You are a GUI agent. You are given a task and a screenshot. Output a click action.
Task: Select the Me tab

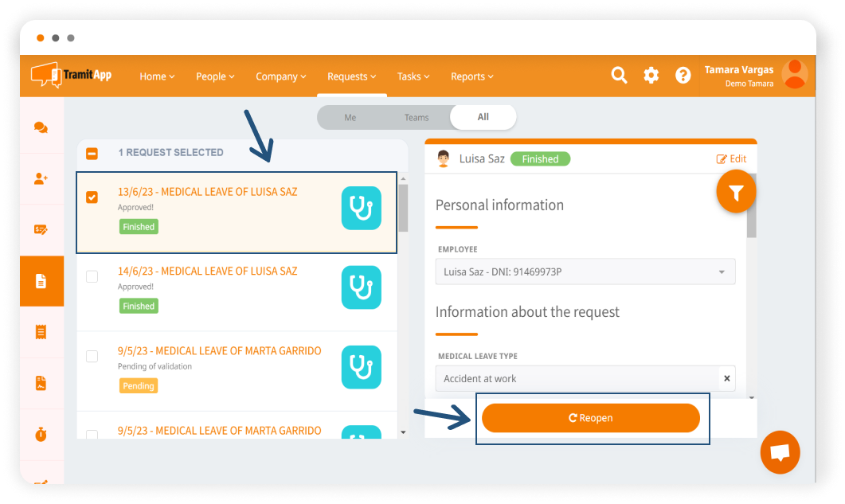(350, 117)
